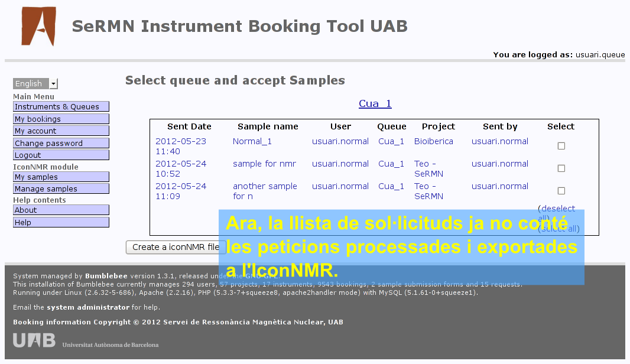
Task: Click the project Bioiberica
Action: (x=434, y=141)
